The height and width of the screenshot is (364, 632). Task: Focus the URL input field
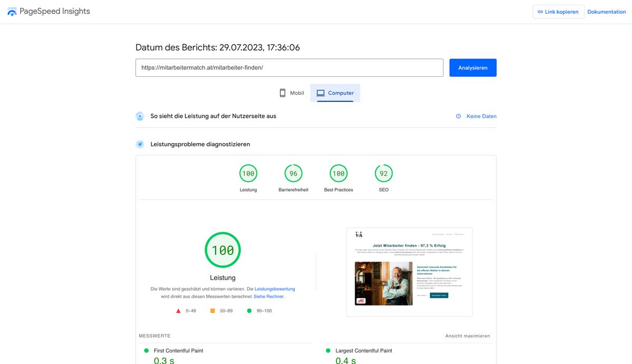[289, 68]
